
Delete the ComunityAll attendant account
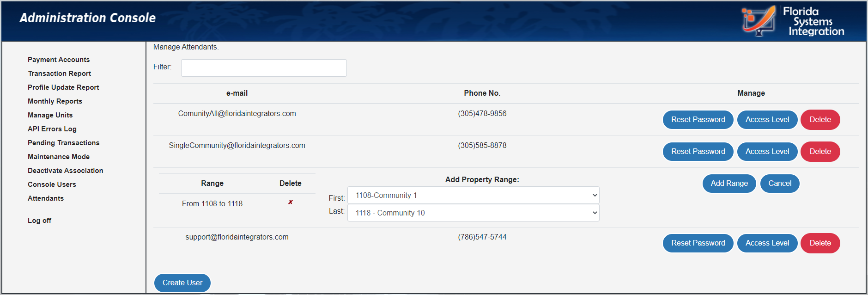point(820,120)
